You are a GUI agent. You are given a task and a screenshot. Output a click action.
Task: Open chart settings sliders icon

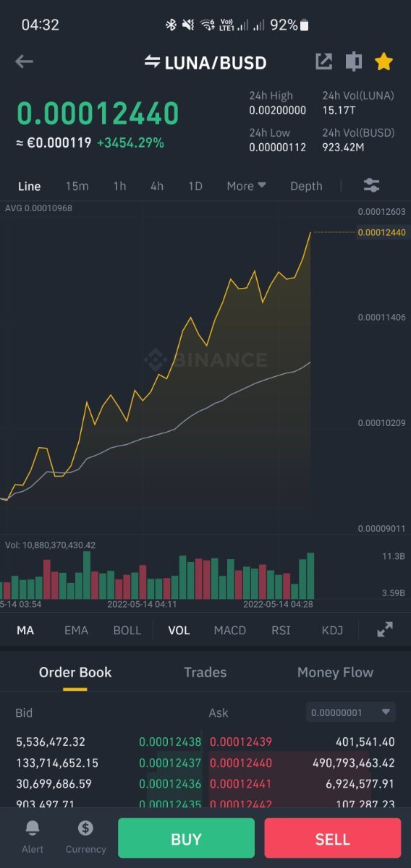[x=371, y=186]
